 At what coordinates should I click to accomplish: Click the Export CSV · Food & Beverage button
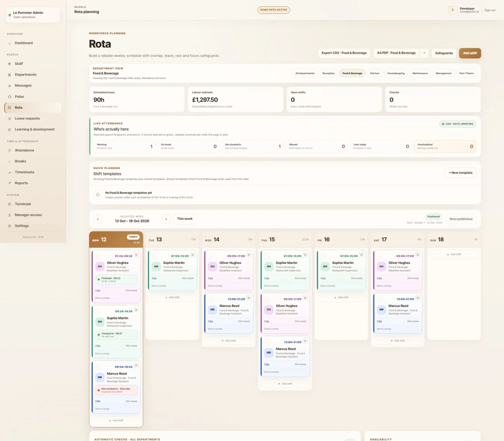[344, 53]
